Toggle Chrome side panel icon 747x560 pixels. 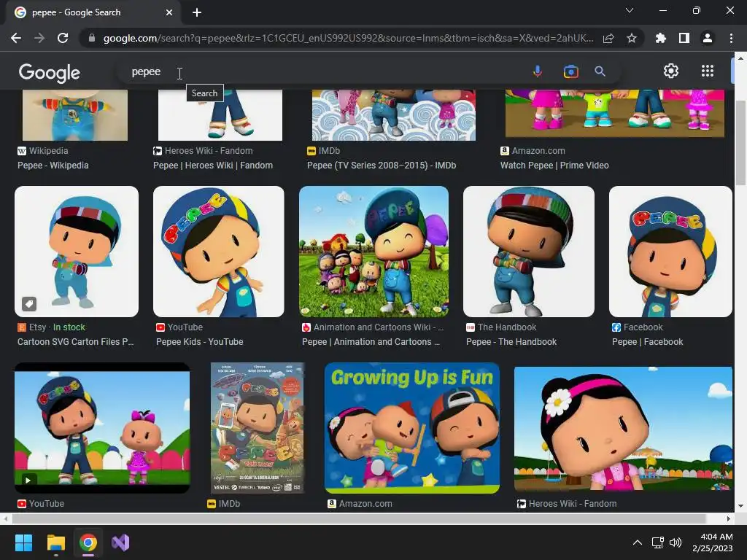pos(684,38)
